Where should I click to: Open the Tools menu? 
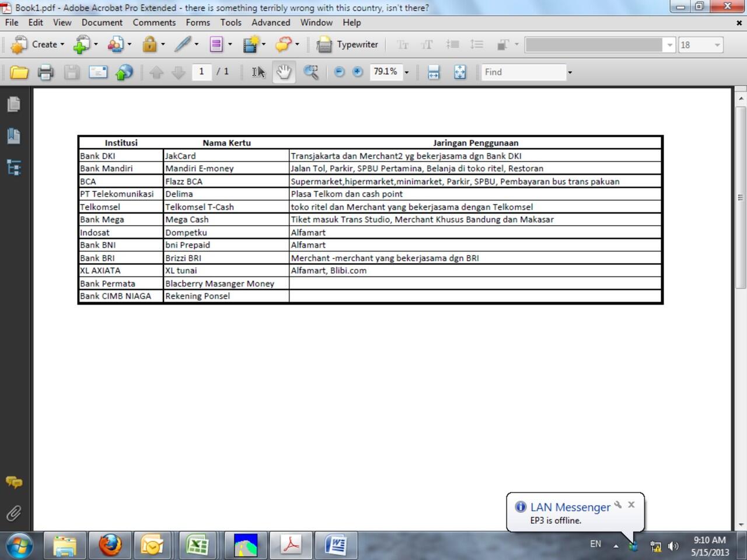click(231, 22)
